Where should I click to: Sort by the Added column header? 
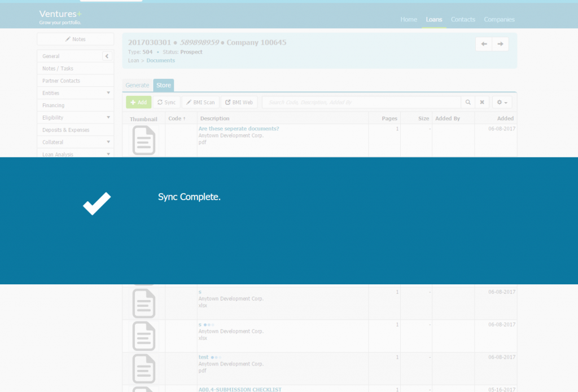pos(505,118)
